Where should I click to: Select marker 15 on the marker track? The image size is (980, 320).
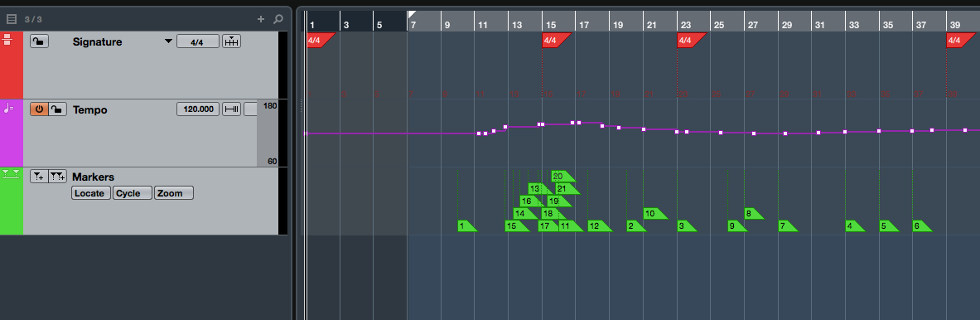click(x=515, y=225)
